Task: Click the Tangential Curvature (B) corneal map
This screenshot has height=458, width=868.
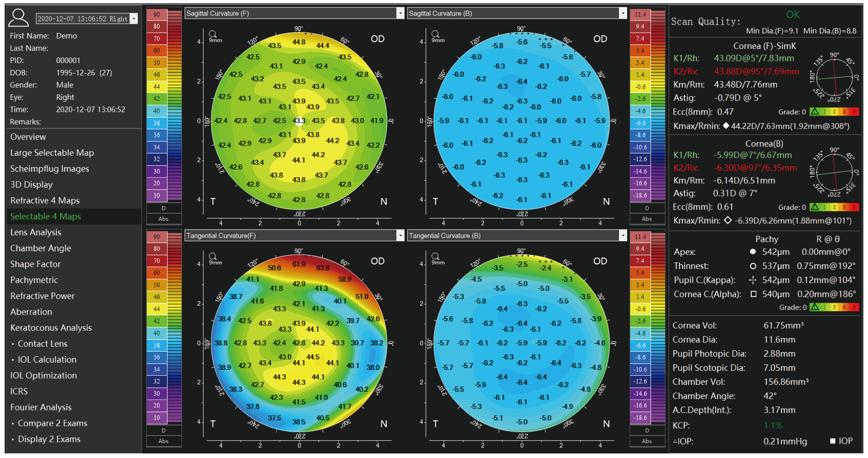Action: [521, 343]
